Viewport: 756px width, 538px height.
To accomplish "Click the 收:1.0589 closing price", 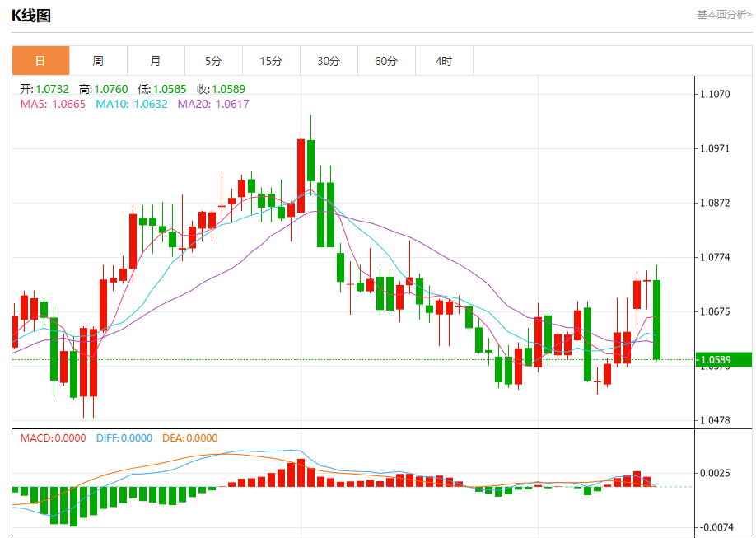I will 222,89.
